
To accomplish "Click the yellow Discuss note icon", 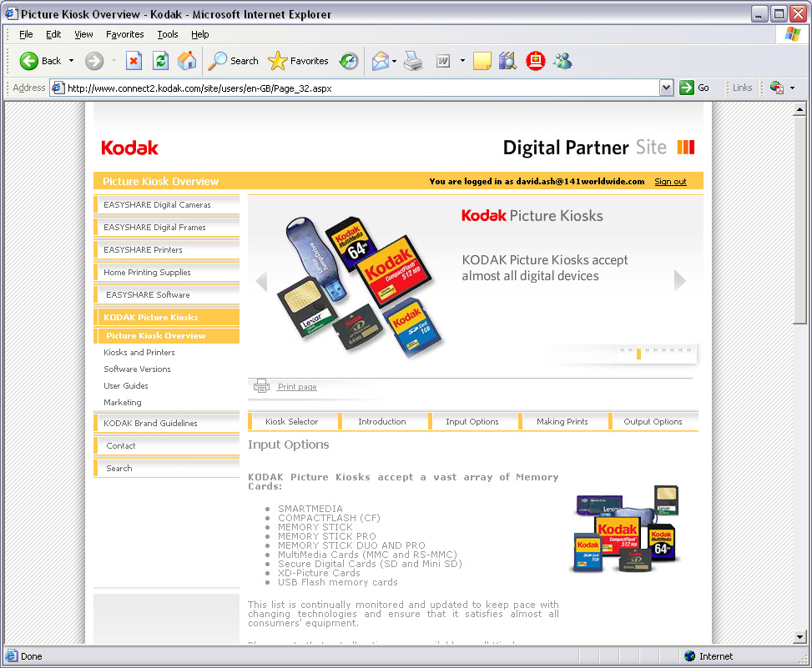I will point(482,61).
